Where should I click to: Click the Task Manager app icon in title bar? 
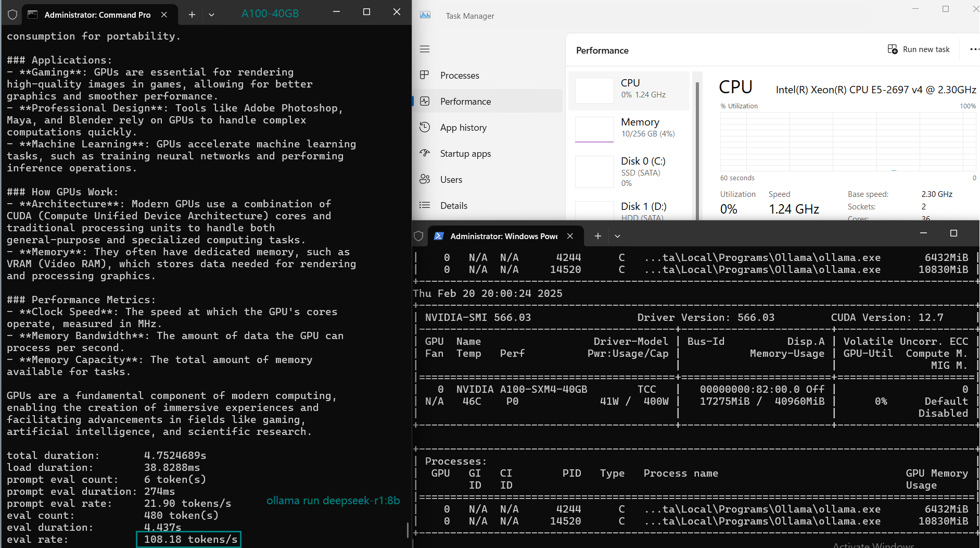[425, 16]
